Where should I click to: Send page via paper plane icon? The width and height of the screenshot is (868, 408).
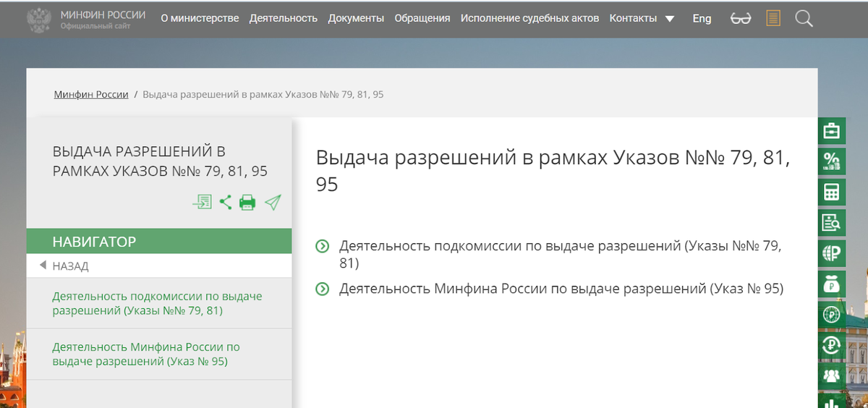point(273,202)
